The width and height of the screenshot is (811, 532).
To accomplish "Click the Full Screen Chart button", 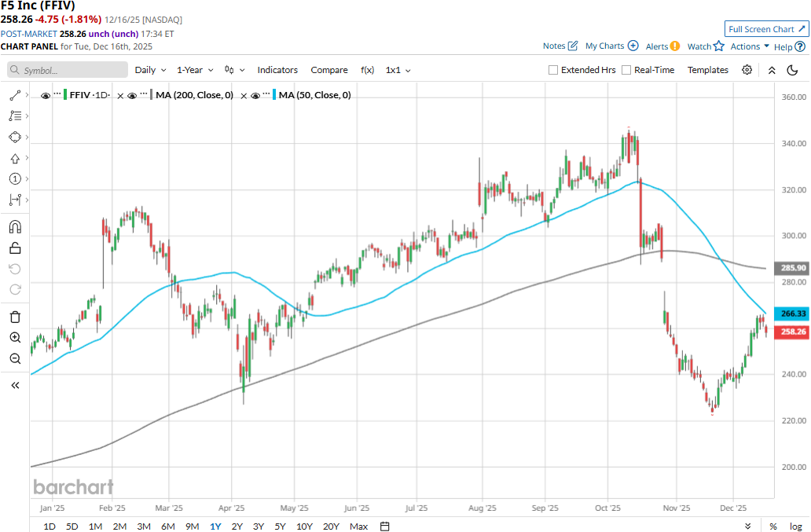I will click(765, 29).
